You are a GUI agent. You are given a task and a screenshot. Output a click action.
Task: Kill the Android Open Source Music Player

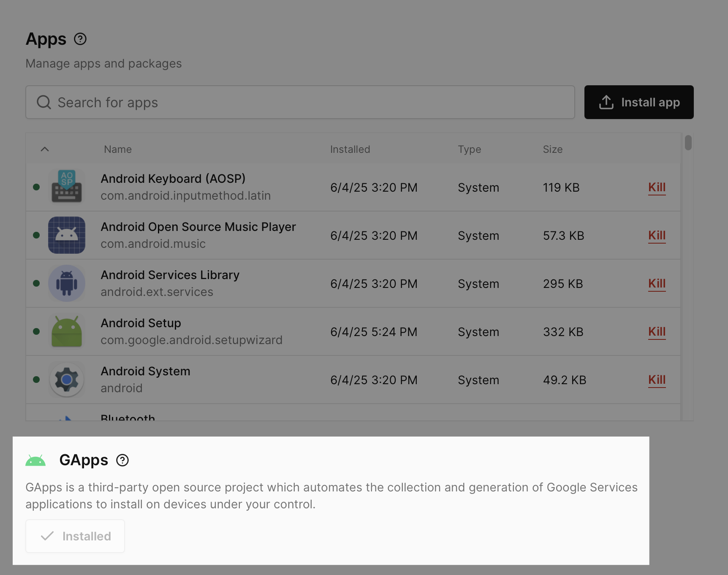(x=657, y=236)
